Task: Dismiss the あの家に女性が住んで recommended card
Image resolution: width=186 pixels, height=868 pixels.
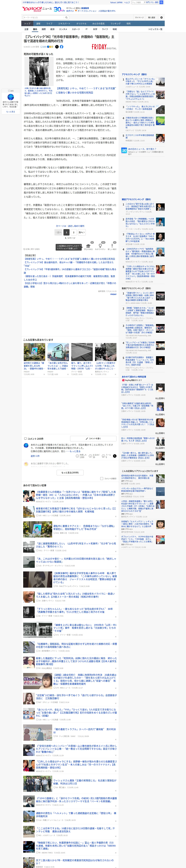Action: (68, 374)
